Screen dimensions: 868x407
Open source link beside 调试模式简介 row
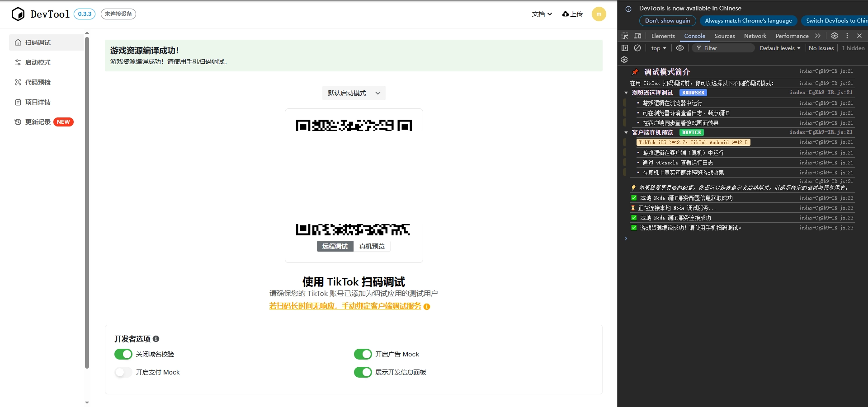(x=826, y=71)
